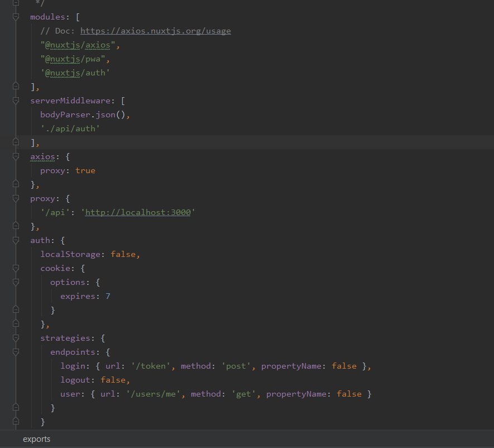Image resolution: width=494 pixels, height=448 pixels.
Task: Click the 'logout' property key
Action: pos(75,380)
